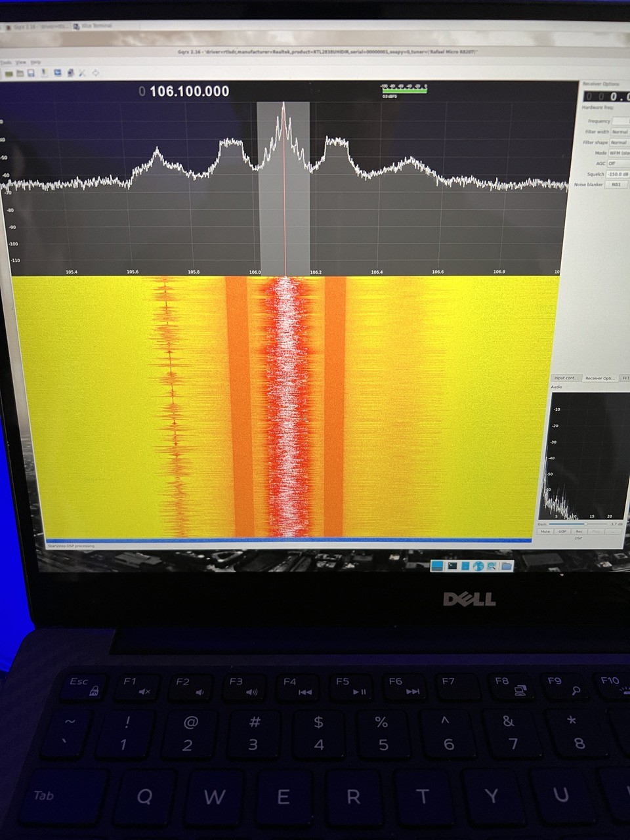Click the 106.4 frequency axis label
The height and width of the screenshot is (840, 630).
point(377,272)
